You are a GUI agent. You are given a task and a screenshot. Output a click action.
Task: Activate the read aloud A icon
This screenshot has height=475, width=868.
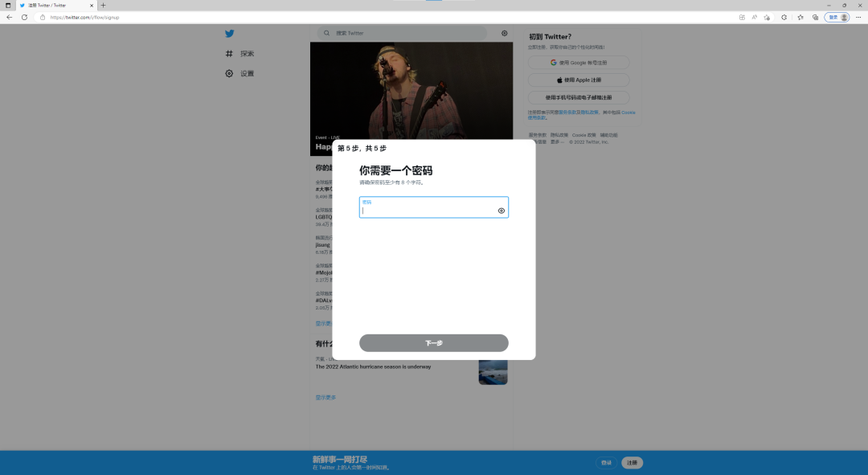754,17
